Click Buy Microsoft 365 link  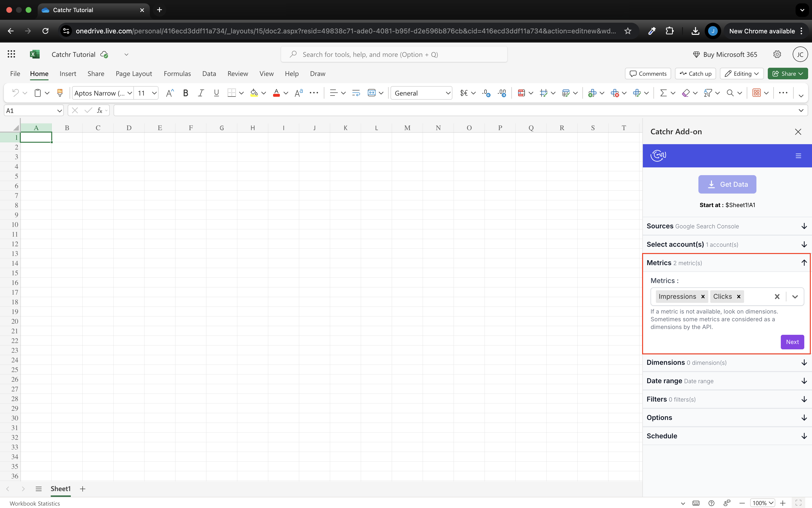click(725, 54)
